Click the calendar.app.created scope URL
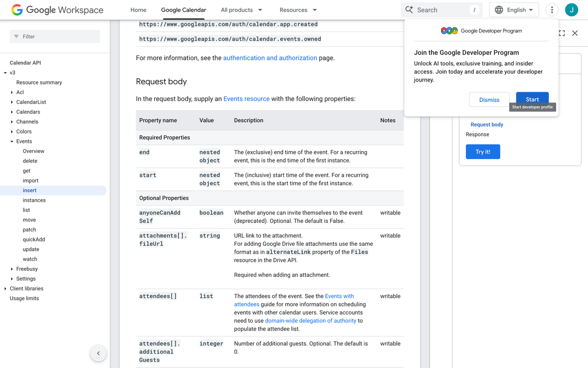588x368 pixels. coord(228,24)
